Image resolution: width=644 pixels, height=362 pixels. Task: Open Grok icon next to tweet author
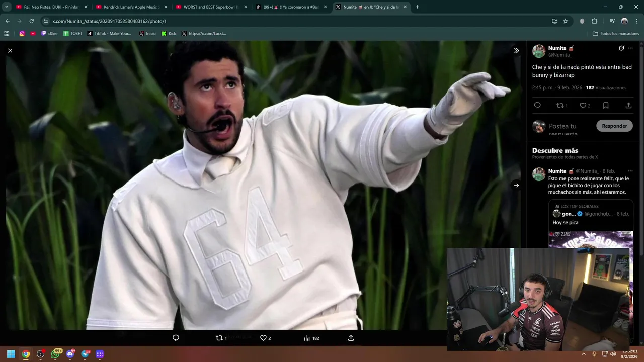621,48
